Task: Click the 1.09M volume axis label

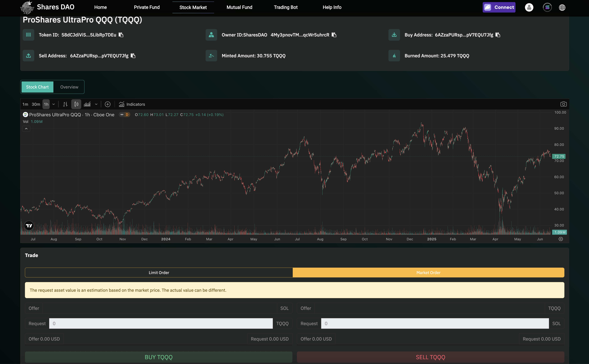Action: coord(560,232)
